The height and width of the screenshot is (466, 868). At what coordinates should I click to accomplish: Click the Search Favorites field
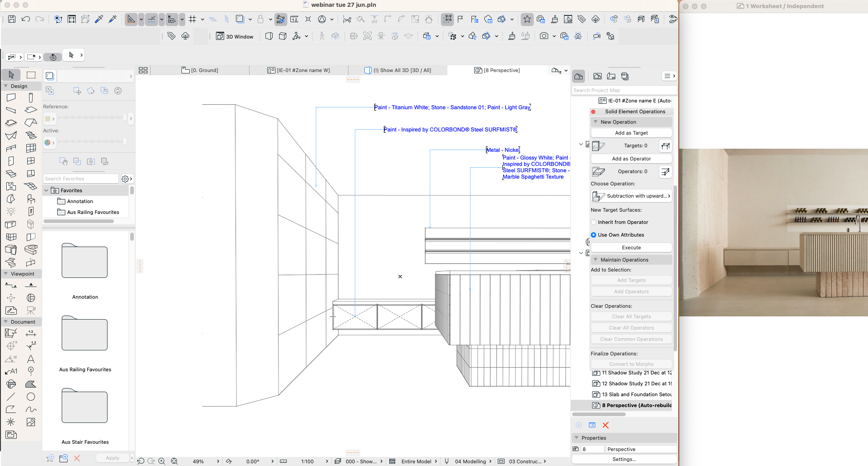81,179
